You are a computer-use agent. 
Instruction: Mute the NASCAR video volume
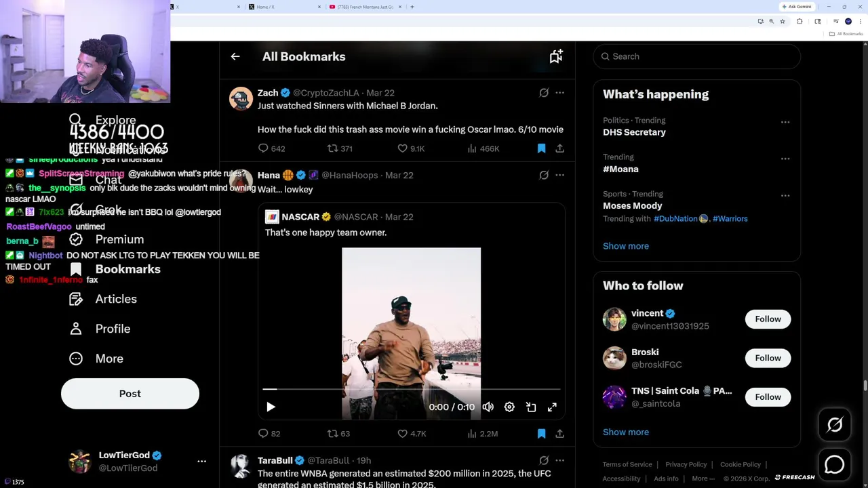tap(488, 407)
